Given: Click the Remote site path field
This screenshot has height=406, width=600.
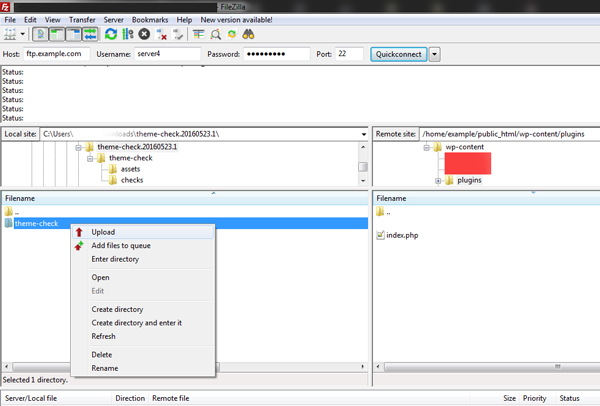Looking at the screenshot, I should click(510, 134).
